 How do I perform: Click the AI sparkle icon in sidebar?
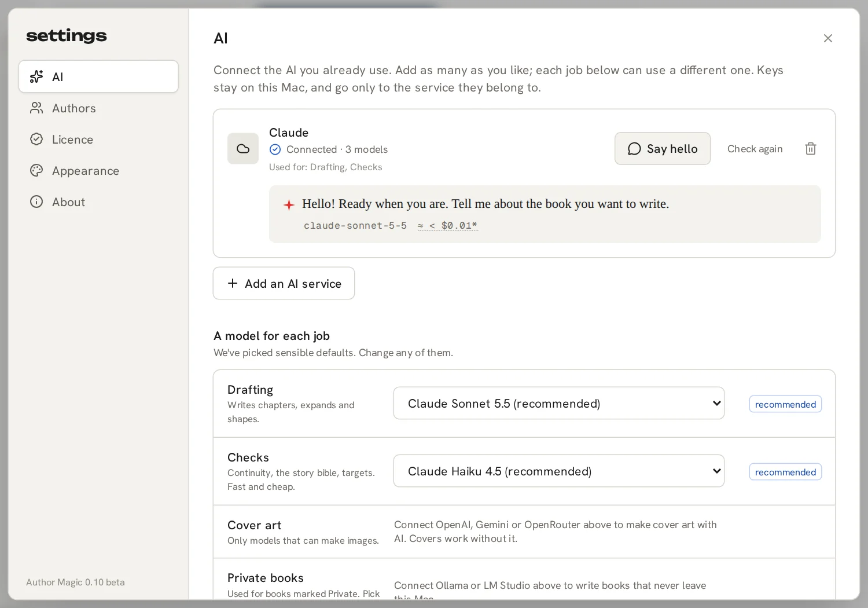36,76
